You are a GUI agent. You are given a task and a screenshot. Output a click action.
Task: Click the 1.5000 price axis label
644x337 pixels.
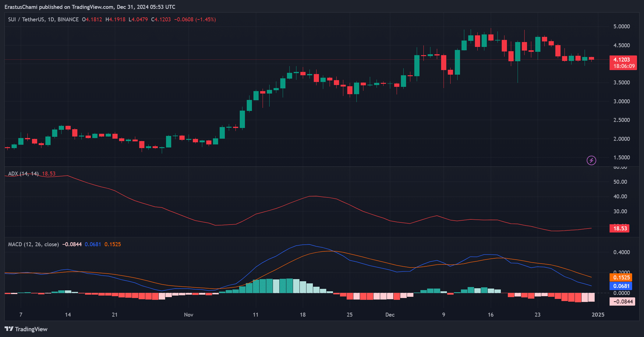coord(621,158)
